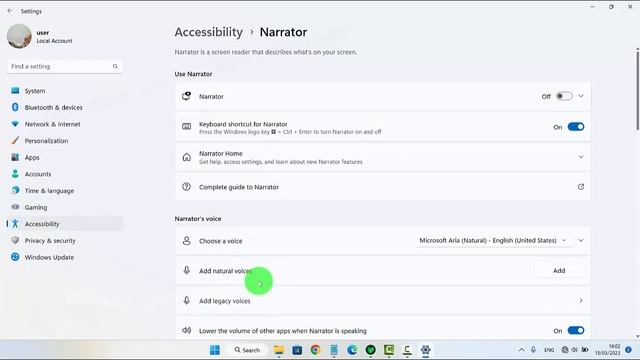The height and width of the screenshot is (360, 640).
Task: Click the microphone system tray icon
Action: 533,350
